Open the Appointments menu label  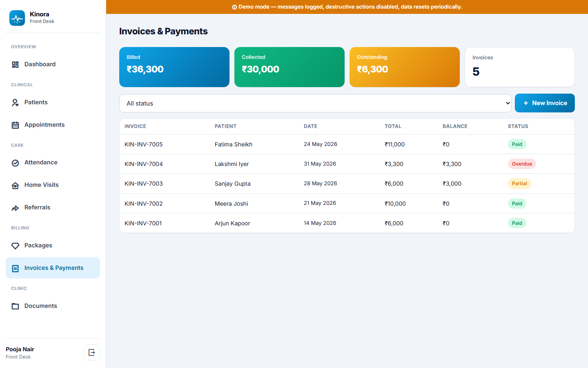point(45,125)
